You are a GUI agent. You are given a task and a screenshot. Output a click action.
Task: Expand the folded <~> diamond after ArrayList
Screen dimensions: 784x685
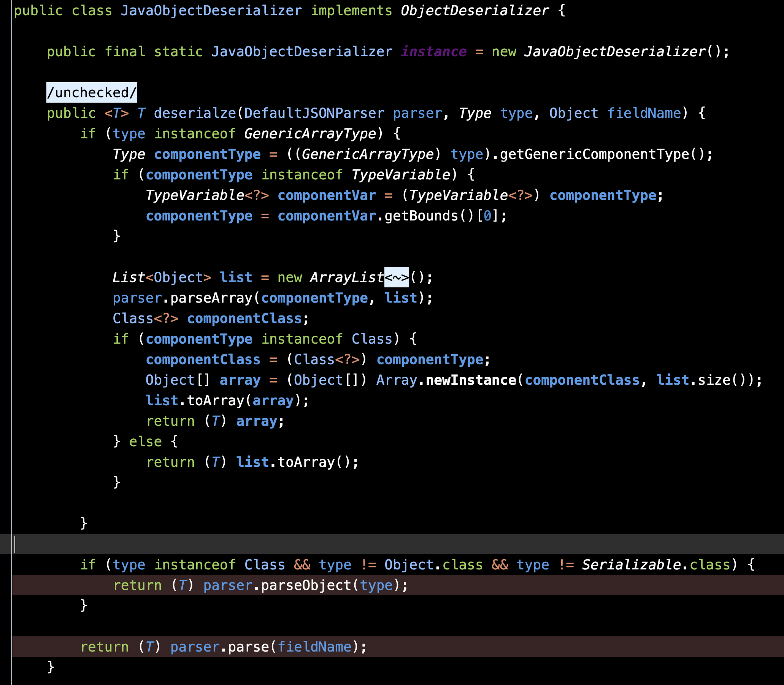397,277
